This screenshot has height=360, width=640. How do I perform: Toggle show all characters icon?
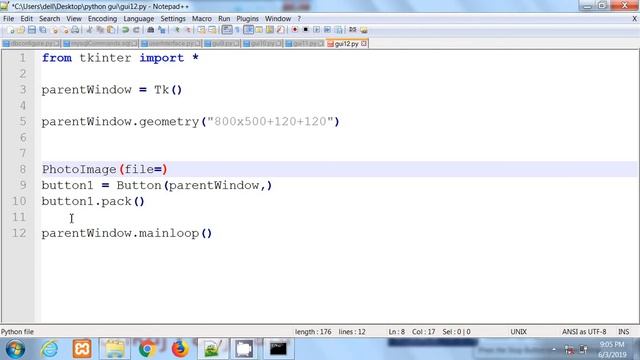(x=237, y=30)
